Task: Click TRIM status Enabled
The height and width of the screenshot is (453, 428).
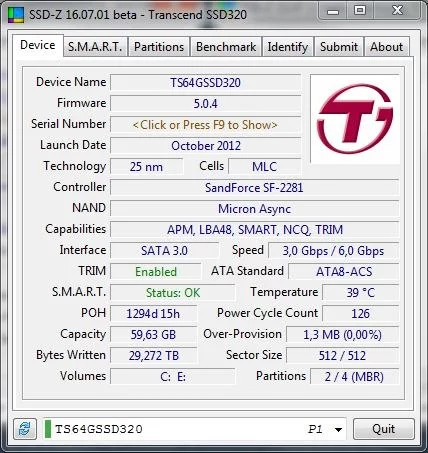Action: (156, 272)
